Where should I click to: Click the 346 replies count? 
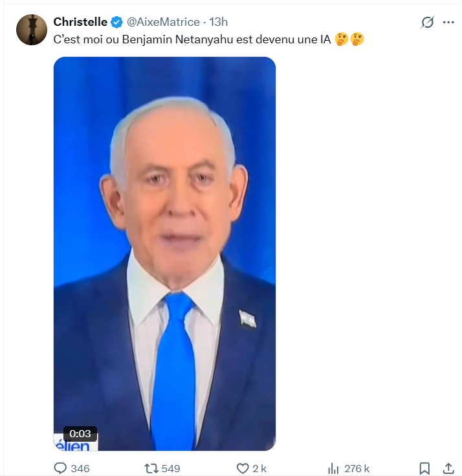coord(80,468)
